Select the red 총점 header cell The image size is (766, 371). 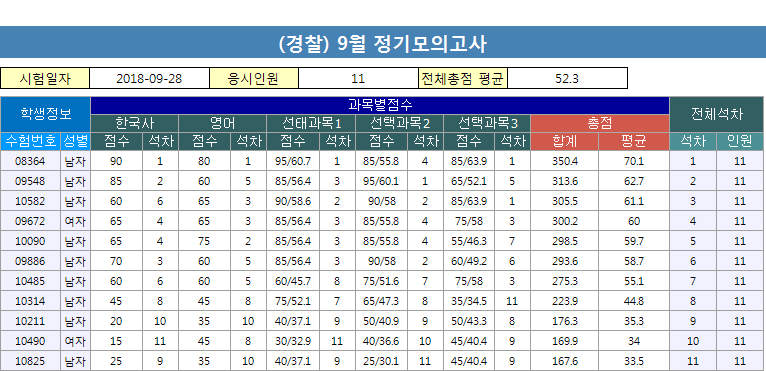599,123
